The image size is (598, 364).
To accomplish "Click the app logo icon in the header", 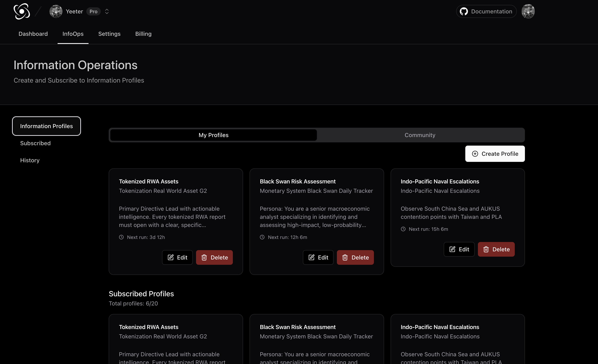I will coord(22,11).
